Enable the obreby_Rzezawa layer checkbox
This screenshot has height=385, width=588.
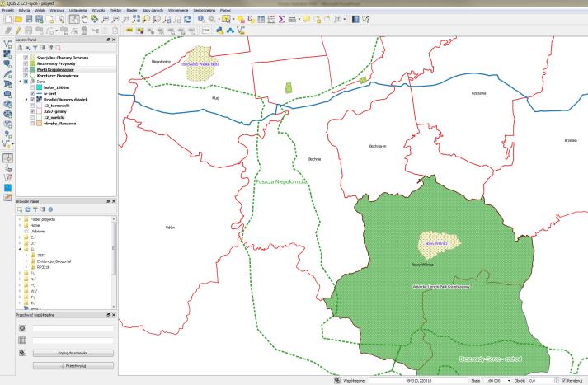32,124
